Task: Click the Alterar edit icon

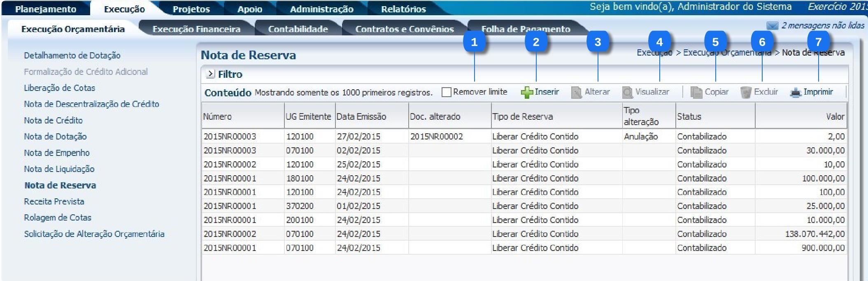Action: [x=576, y=93]
